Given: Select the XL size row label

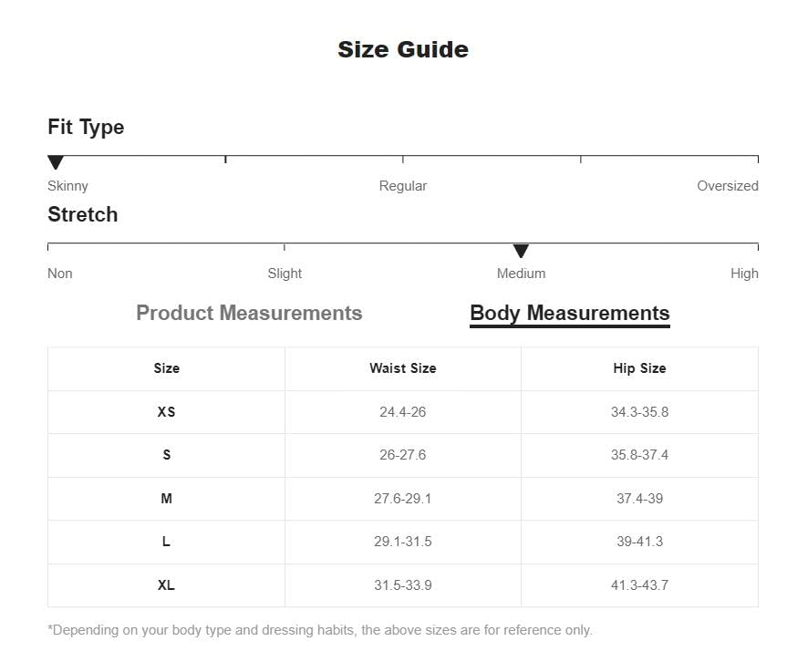Looking at the screenshot, I should click(166, 585).
